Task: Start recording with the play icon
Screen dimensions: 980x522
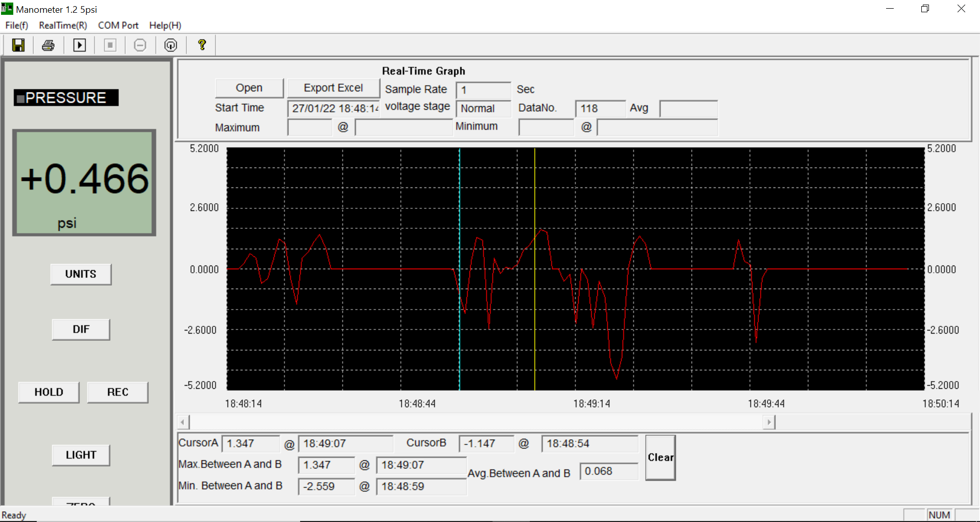Action: [x=80, y=45]
